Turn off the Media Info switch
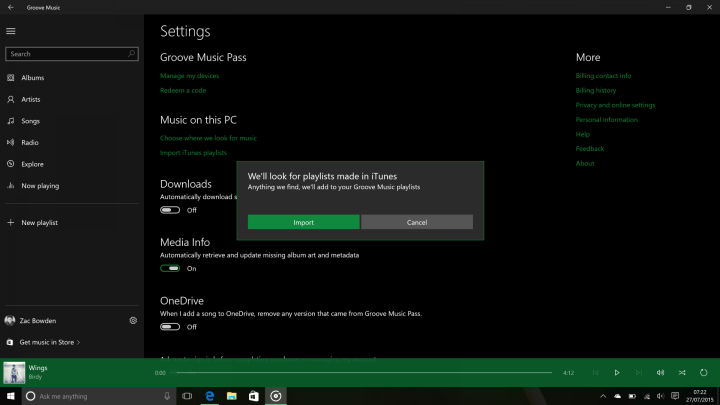This screenshot has width=720, height=405. click(170, 268)
